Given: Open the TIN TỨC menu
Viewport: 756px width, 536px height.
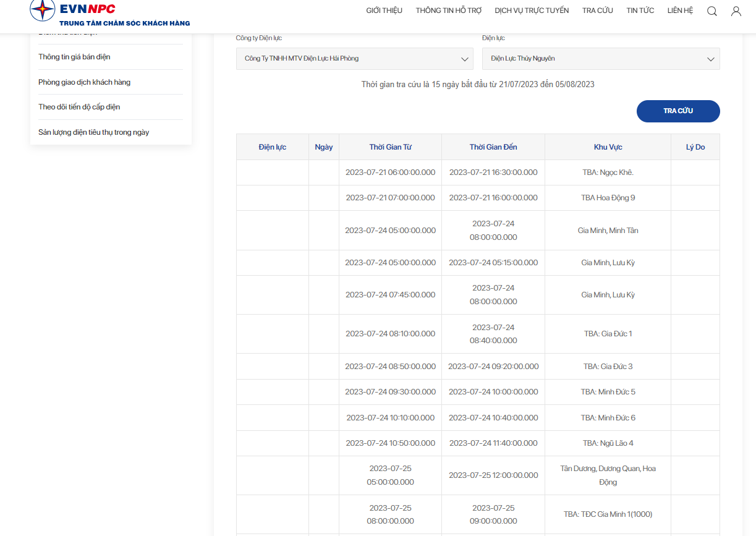Looking at the screenshot, I should click(x=640, y=11).
